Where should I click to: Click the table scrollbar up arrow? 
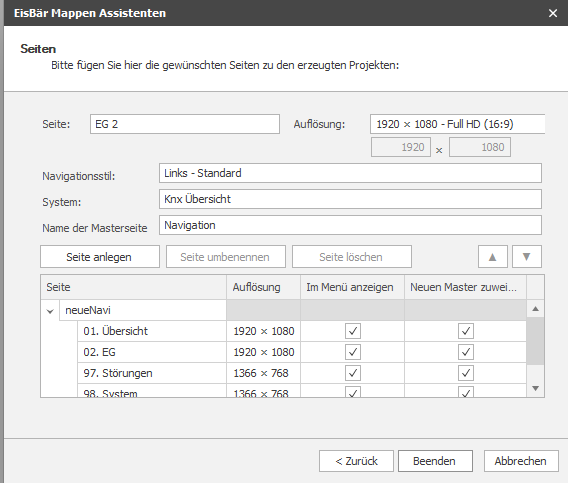click(535, 309)
